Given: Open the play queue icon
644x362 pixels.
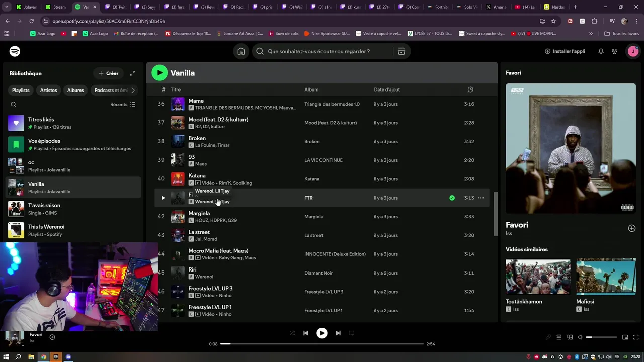Looking at the screenshot, I should tap(559, 337).
